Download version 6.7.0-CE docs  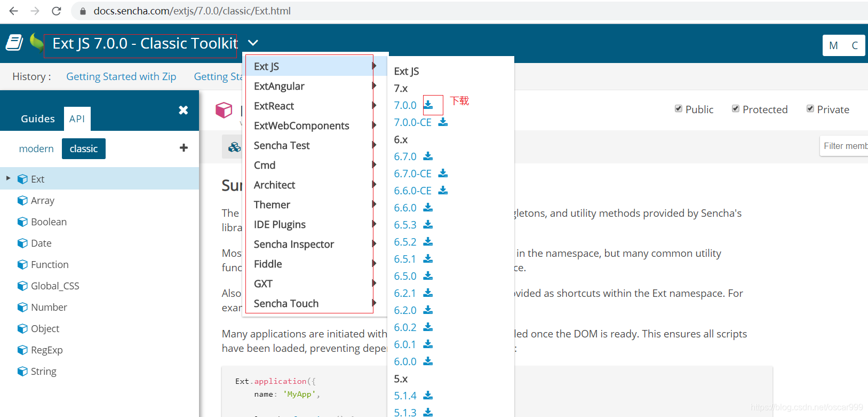[443, 174]
